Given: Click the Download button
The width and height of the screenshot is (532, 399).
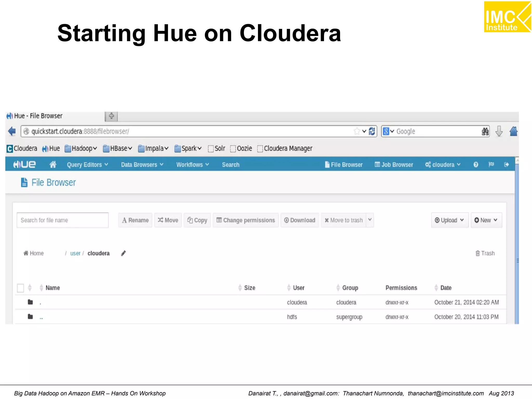Looking at the screenshot, I should click(300, 220).
